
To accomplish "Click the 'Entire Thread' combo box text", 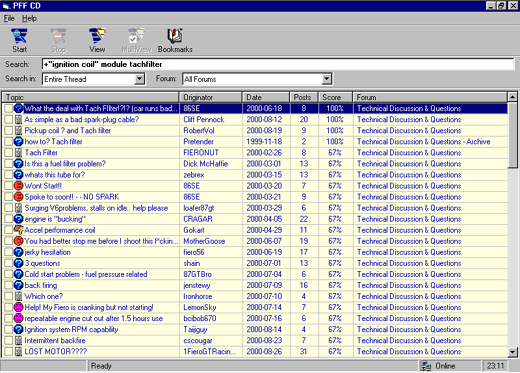I will (65, 79).
